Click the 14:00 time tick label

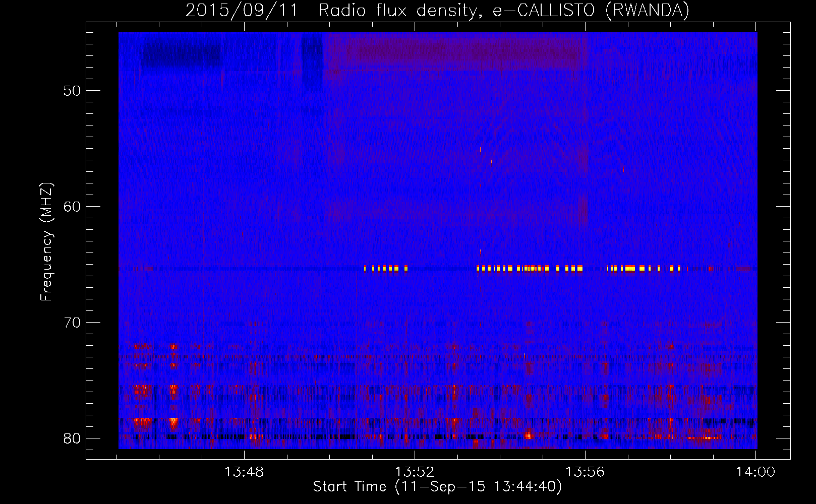(755, 472)
